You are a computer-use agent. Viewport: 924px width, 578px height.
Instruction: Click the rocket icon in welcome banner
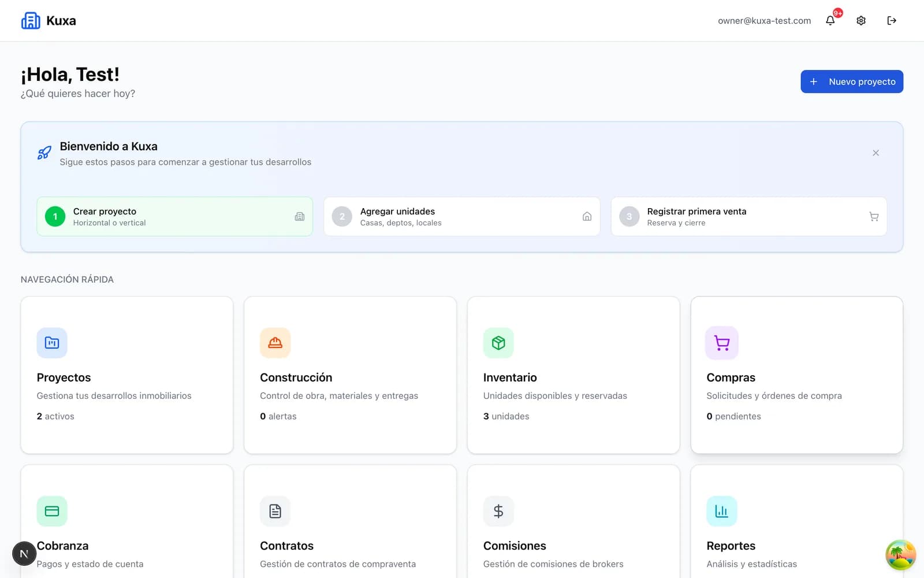[44, 153]
